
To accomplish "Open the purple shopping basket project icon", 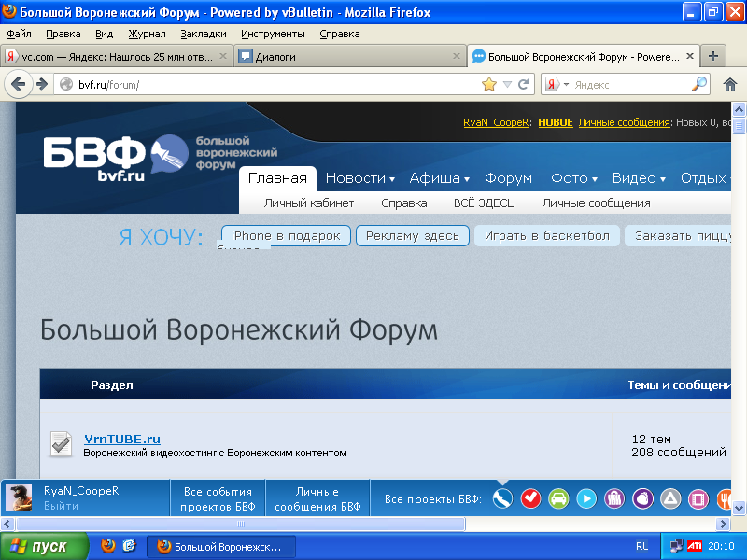I will coord(614,498).
